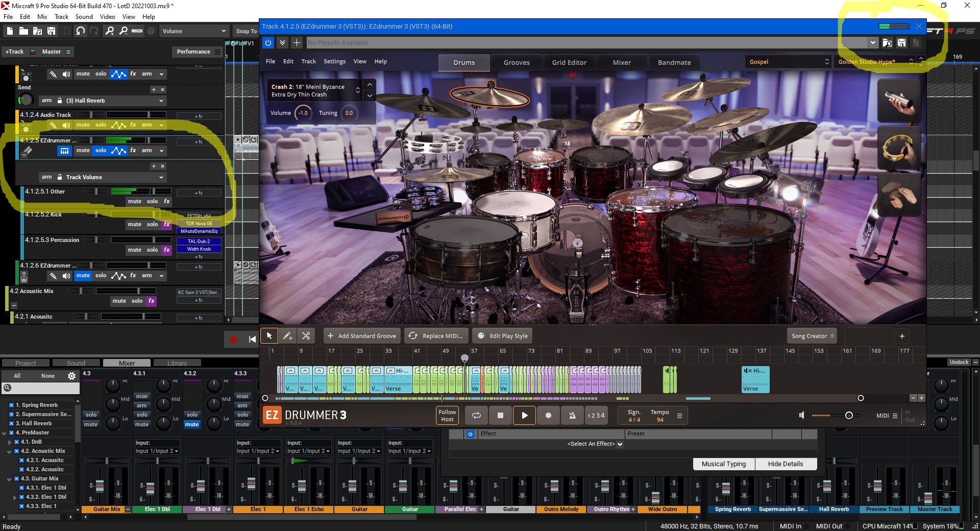
Task: Click the Replace MIDI... button
Action: [x=437, y=336]
